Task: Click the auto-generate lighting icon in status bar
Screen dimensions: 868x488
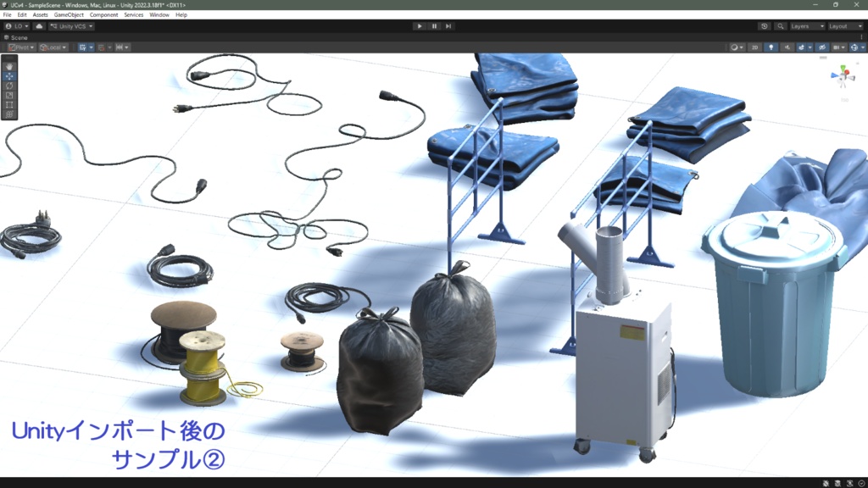Action: [x=849, y=484]
